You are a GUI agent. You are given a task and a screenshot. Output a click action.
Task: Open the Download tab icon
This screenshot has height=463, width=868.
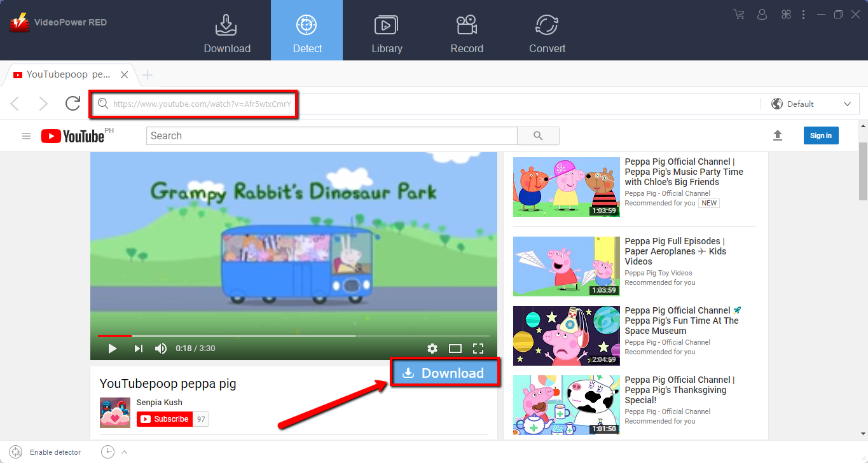click(226, 30)
